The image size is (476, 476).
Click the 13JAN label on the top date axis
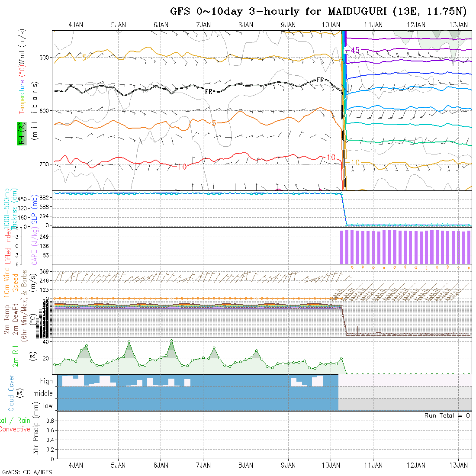click(458, 25)
